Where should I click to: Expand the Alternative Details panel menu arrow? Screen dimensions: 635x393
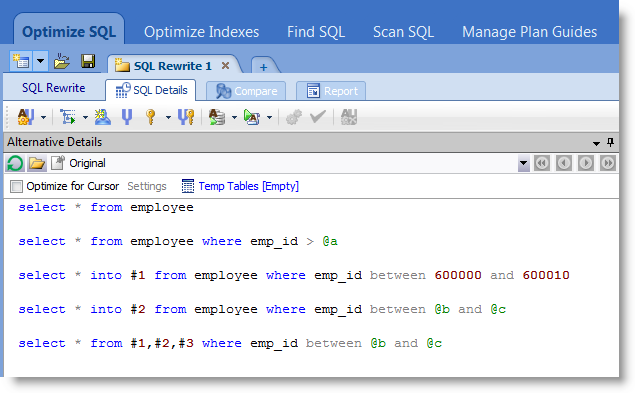pos(596,143)
